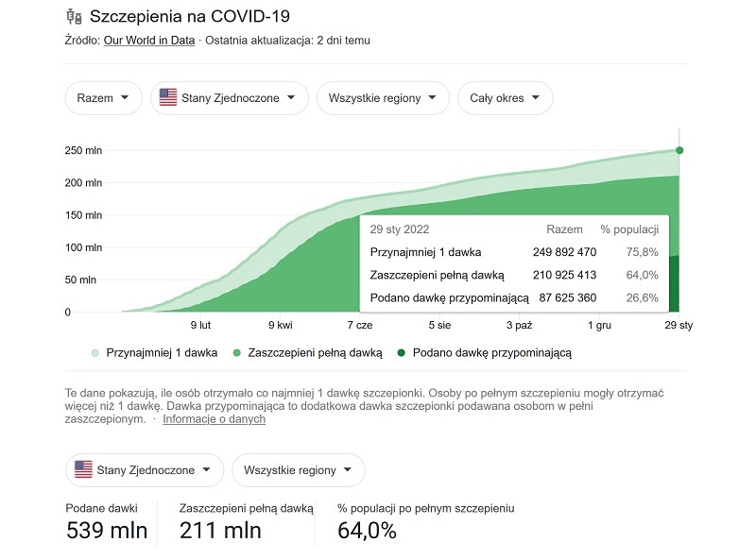The width and height of the screenshot is (756, 559).
Task: Open the bottom 'Stany Zjednoczone' country dropdown
Action: pyautogui.click(x=144, y=469)
